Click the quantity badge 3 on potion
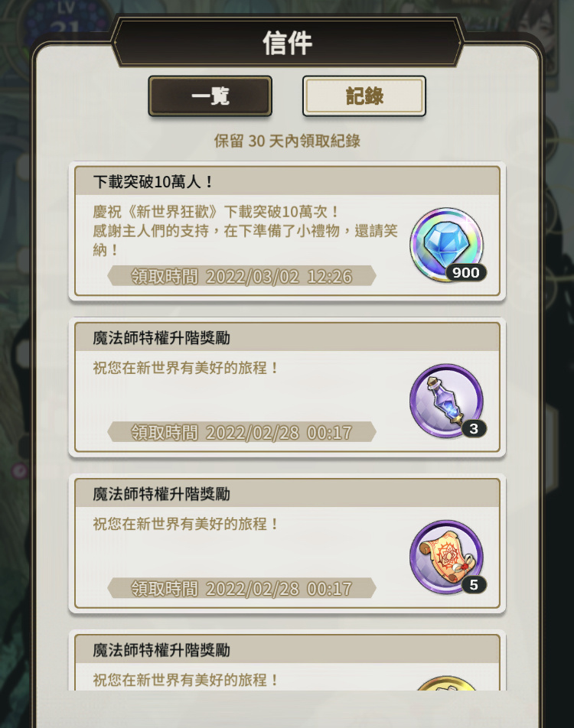 pos(474,428)
